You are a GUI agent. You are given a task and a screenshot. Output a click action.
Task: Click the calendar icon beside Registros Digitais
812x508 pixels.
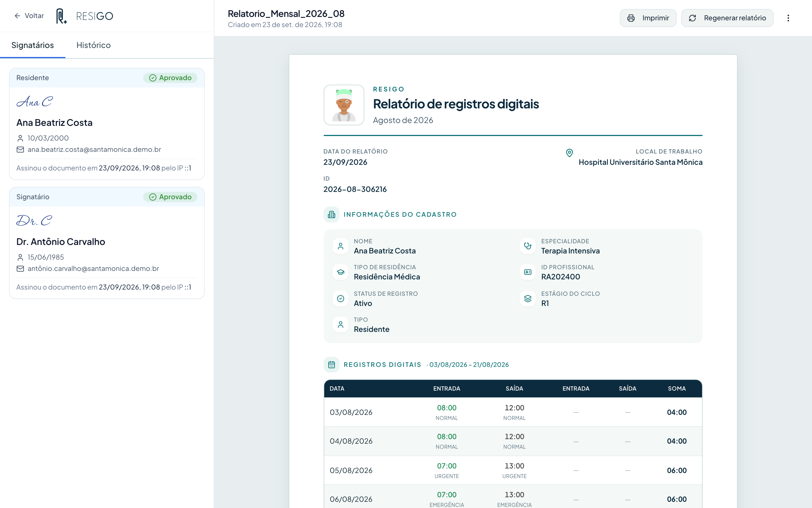(332, 365)
